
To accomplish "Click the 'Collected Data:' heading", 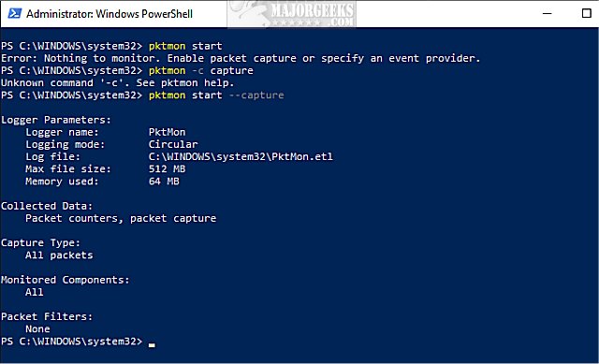I will tap(47, 206).
